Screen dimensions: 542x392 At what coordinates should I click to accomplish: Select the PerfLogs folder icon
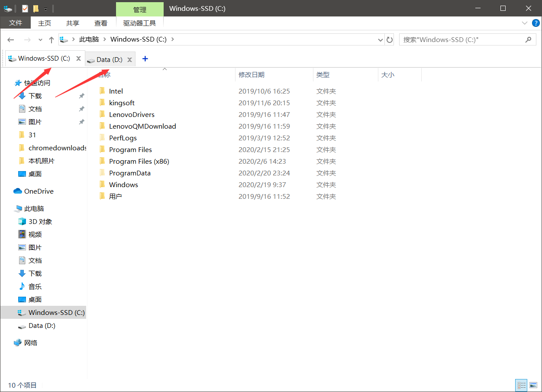coord(102,138)
